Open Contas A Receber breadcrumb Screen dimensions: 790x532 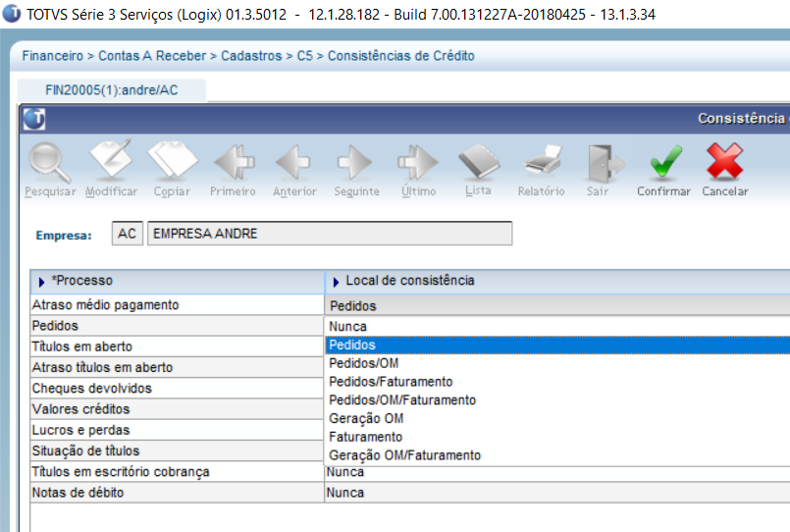[x=152, y=55]
